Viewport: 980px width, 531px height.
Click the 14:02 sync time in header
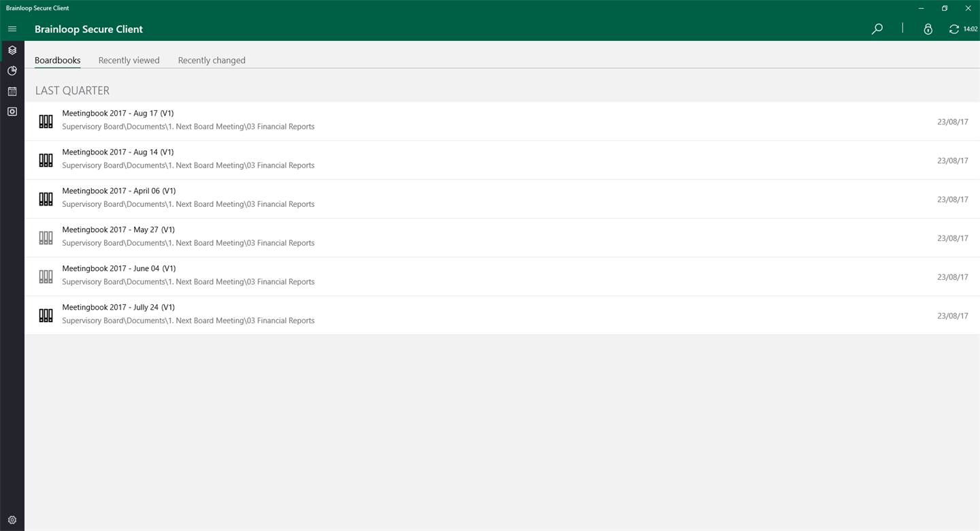(970, 29)
